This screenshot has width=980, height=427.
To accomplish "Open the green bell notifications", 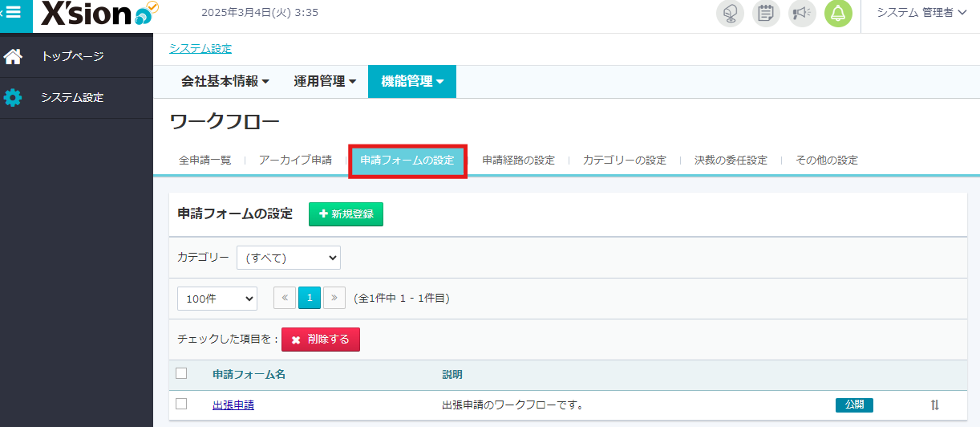I will click(838, 14).
